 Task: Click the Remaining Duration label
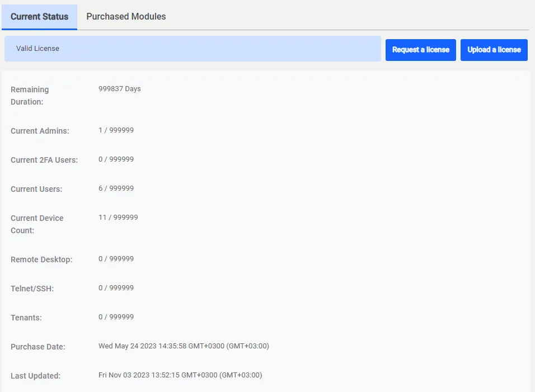(x=30, y=96)
